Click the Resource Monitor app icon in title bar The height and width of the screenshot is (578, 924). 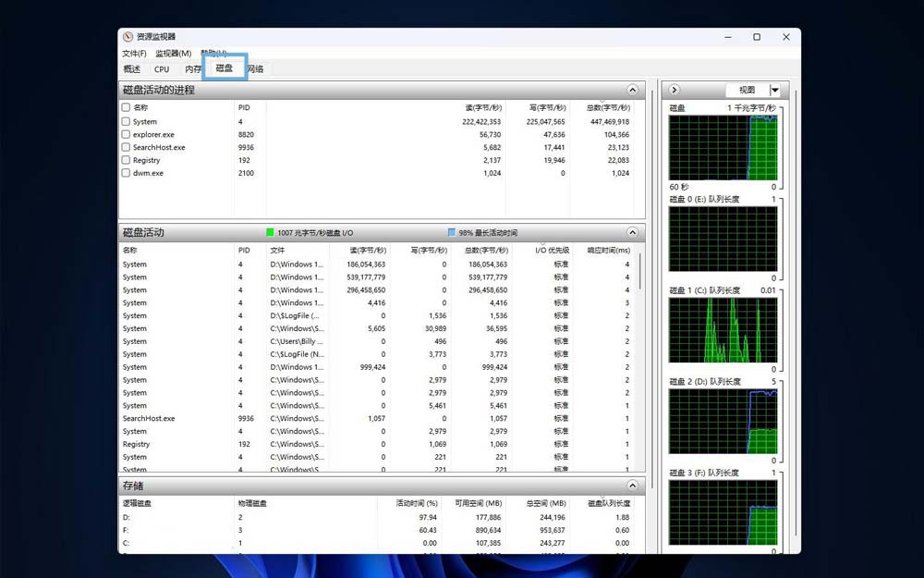click(128, 37)
